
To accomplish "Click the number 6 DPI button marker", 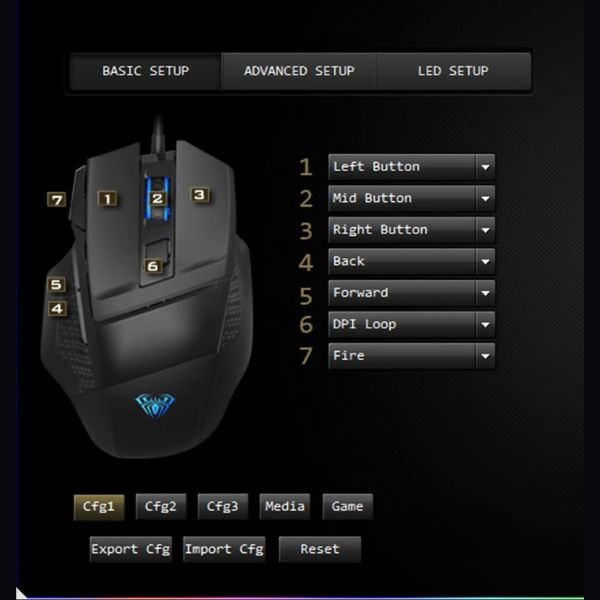I will [x=153, y=266].
